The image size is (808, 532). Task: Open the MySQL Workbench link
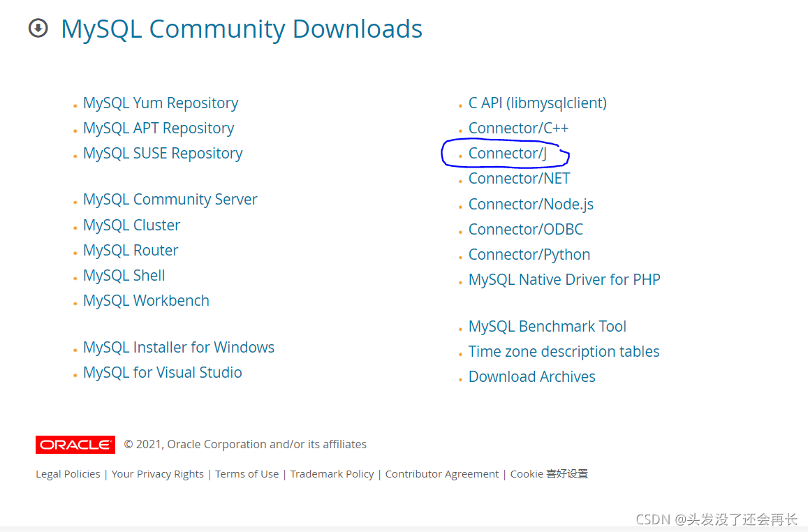[x=146, y=301]
